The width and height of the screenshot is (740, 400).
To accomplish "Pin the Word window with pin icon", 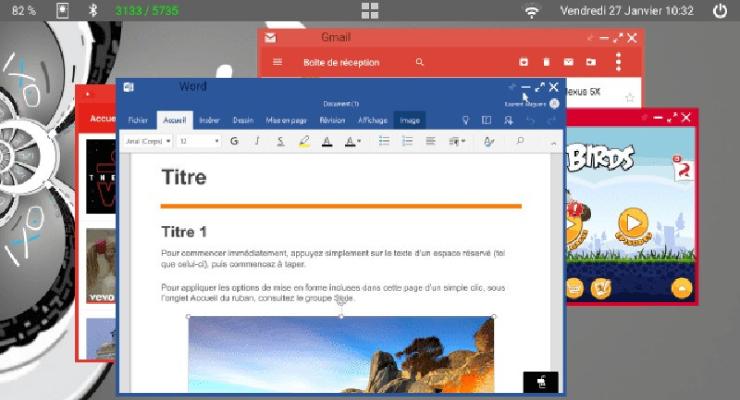I will 512,87.
